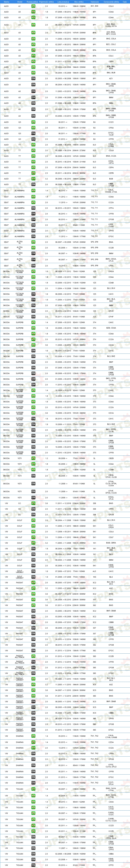Click the ON icon in the VW Sharan CFGC row

33,777
